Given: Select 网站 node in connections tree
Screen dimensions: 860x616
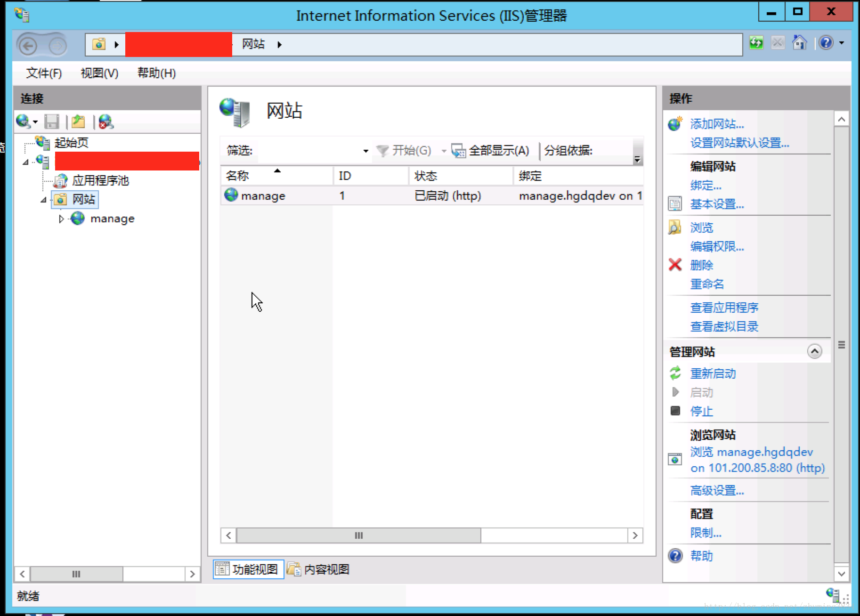Looking at the screenshot, I should (x=84, y=199).
